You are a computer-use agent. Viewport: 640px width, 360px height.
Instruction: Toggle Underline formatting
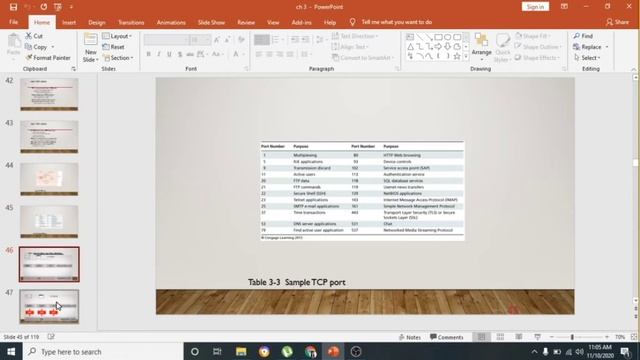point(169,54)
